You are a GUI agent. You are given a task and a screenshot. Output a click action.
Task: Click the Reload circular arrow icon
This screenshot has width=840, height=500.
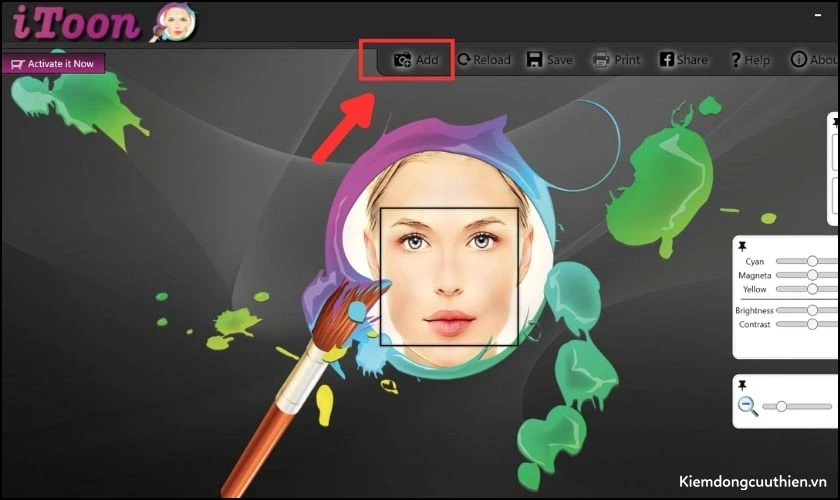464,59
